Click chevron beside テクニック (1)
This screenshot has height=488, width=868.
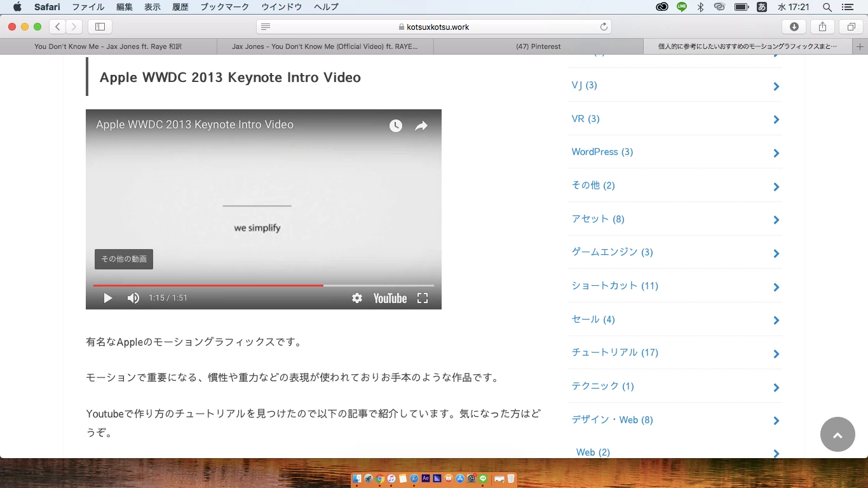pyautogui.click(x=776, y=388)
